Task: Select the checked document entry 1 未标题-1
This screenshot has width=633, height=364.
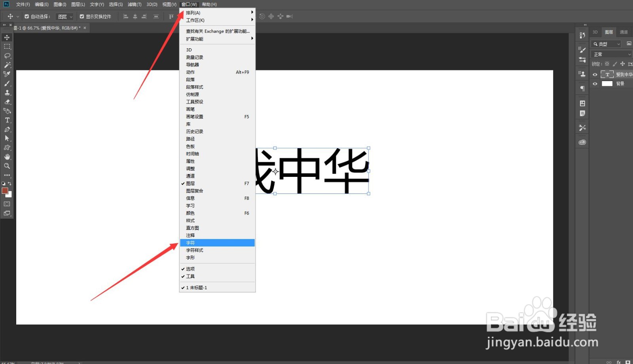Action: pyautogui.click(x=217, y=288)
